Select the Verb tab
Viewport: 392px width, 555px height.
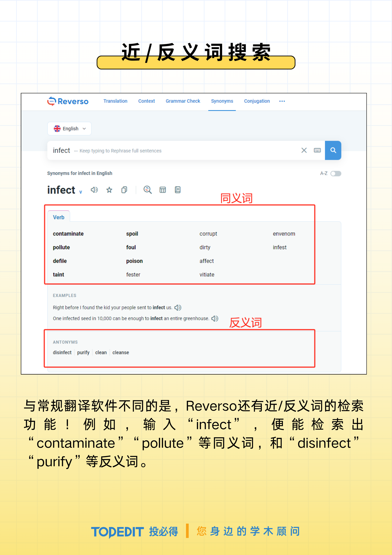[59, 217]
